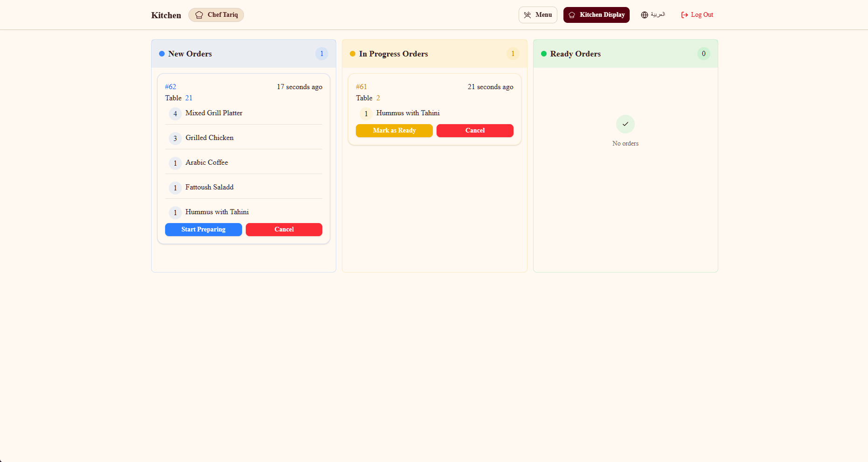Click table number 21

[x=189, y=98]
